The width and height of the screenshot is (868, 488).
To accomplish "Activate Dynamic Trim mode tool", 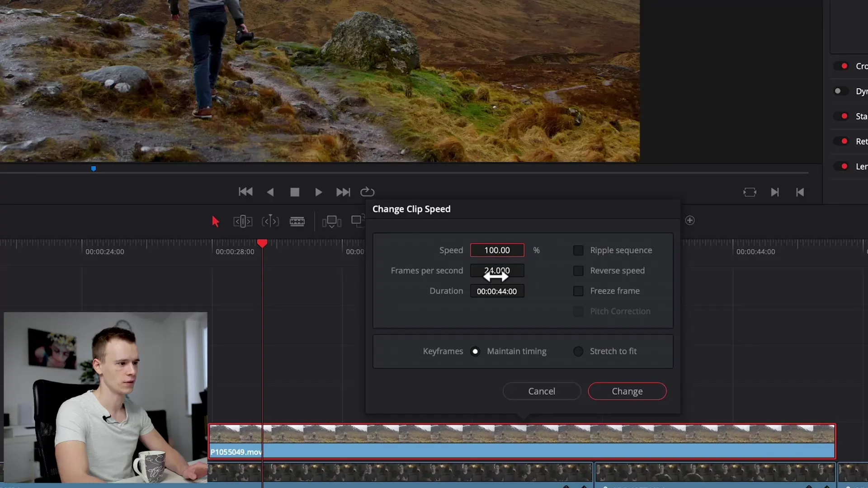I will click(270, 221).
